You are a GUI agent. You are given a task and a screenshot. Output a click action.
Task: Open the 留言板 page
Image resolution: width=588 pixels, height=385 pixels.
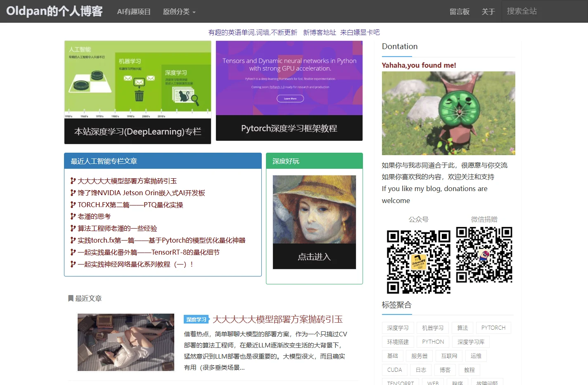[460, 12]
